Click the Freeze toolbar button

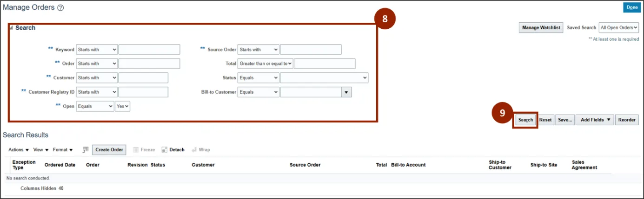(144, 150)
